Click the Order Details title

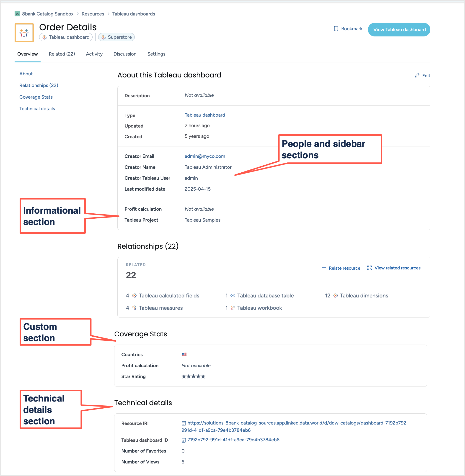click(x=68, y=27)
